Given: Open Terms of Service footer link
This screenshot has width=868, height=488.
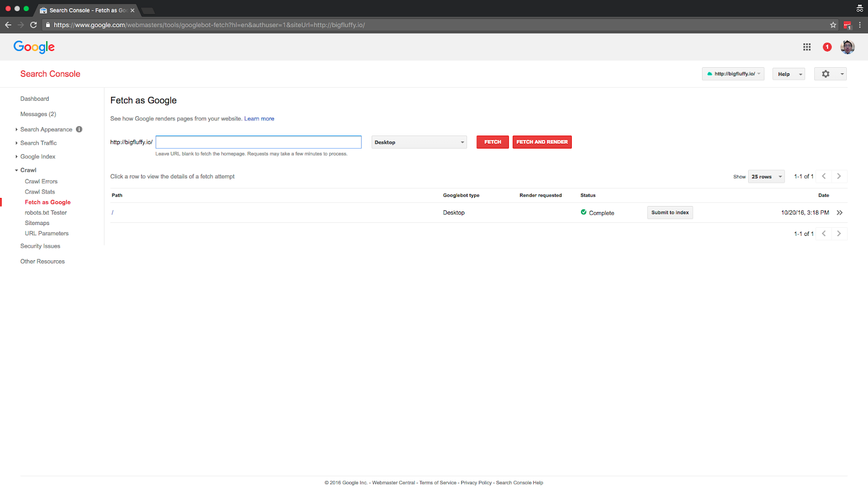Looking at the screenshot, I should (x=438, y=483).
